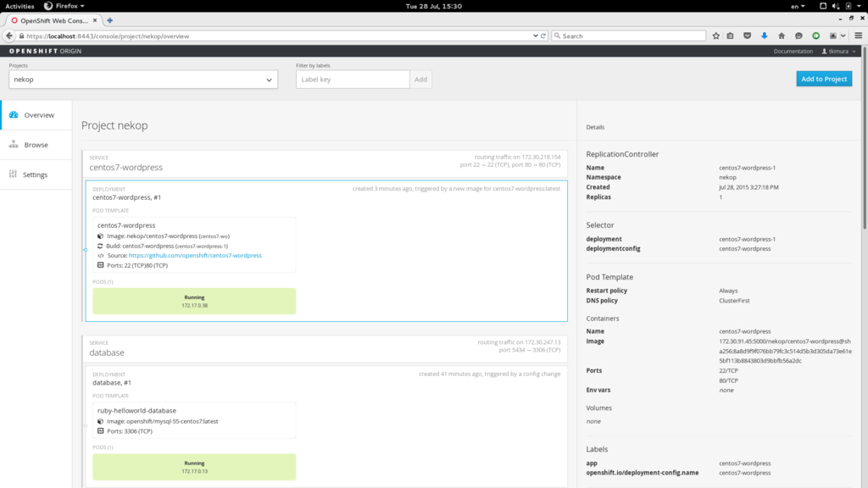The height and width of the screenshot is (488, 868).
Task: Open the github centos7-wordpress source link
Action: (195, 256)
